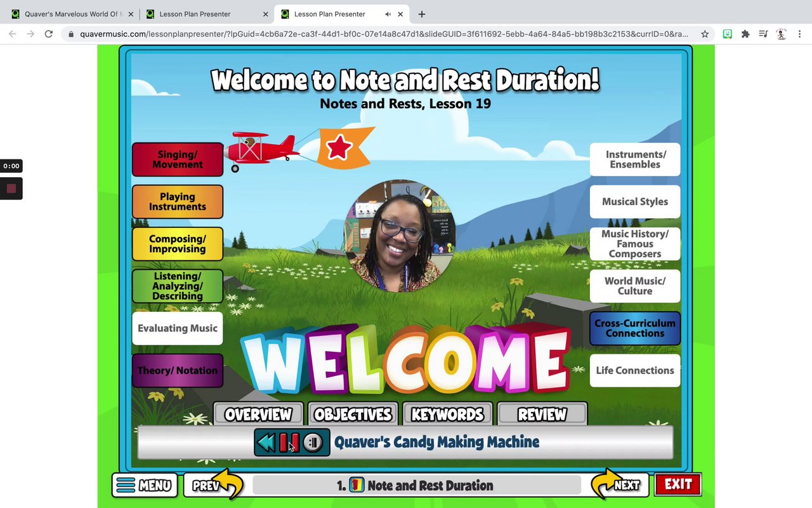Click the site lock icon in address bar
Viewport: 812px width, 508px height.
pos(70,34)
